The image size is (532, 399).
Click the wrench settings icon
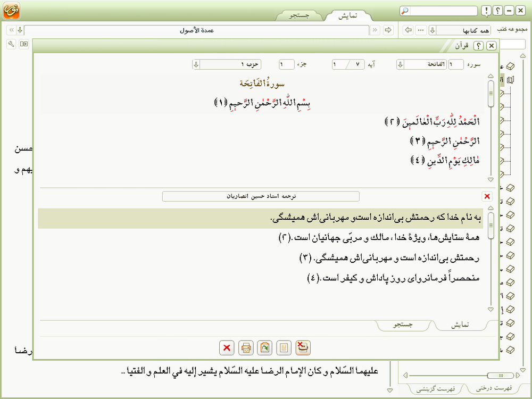click(11, 44)
